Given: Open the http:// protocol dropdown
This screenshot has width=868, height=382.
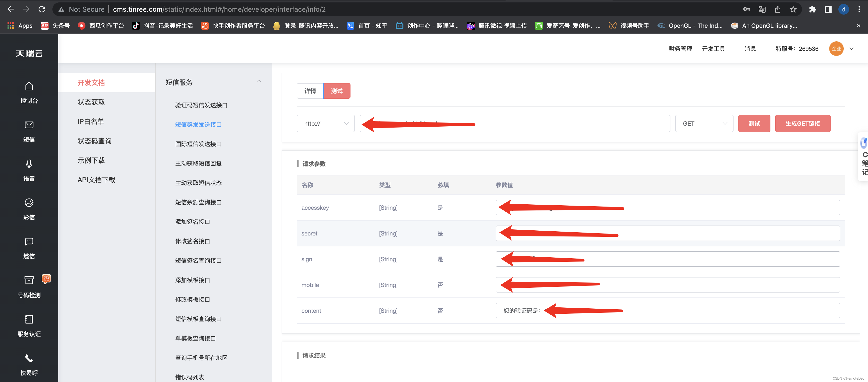Looking at the screenshot, I should [x=325, y=123].
